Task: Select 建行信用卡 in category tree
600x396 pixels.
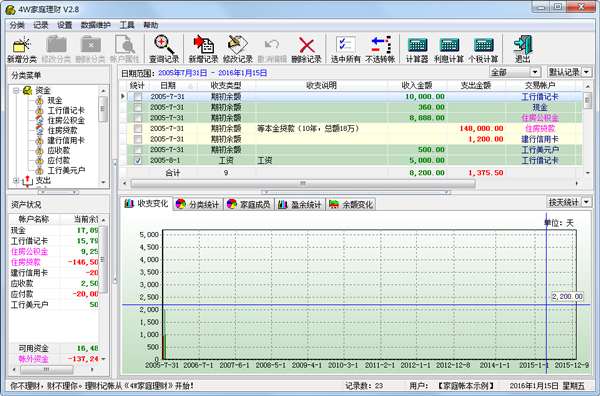Action: point(66,140)
